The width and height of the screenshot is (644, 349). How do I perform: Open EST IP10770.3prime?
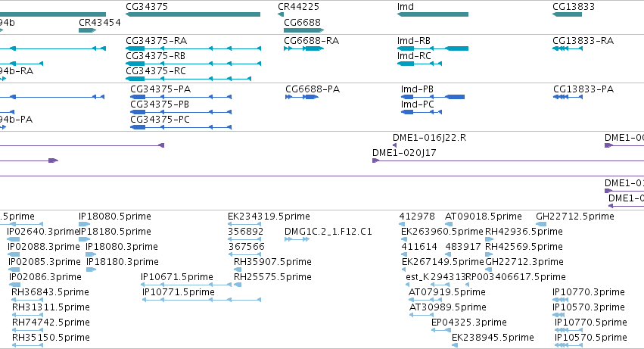click(560, 301)
